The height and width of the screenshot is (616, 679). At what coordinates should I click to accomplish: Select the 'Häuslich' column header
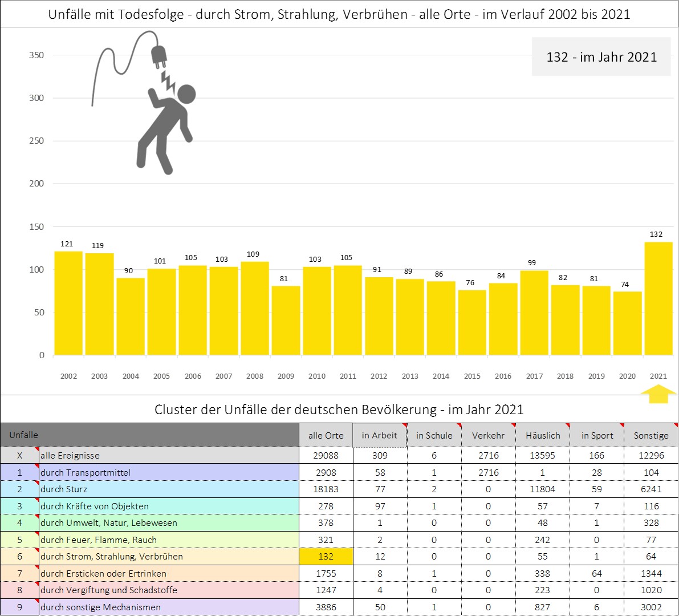[543, 435]
